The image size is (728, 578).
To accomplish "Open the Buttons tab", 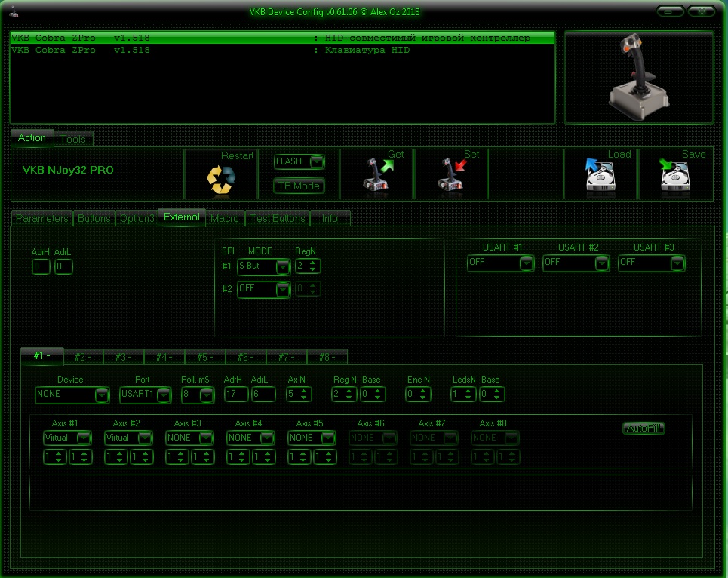I will click(94, 218).
